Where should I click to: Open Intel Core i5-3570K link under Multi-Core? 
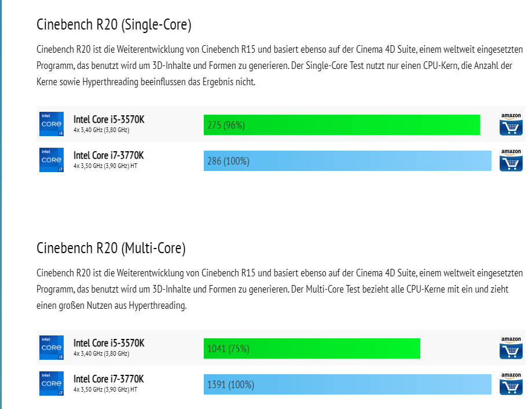pos(109,343)
